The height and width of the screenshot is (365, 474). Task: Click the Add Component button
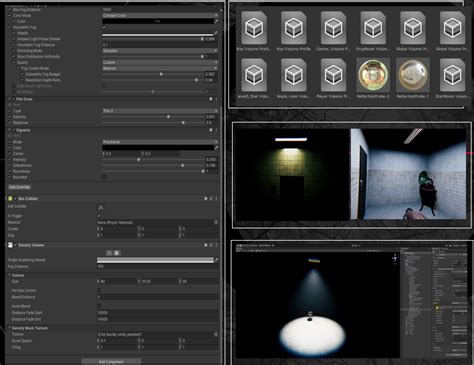[x=111, y=362]
